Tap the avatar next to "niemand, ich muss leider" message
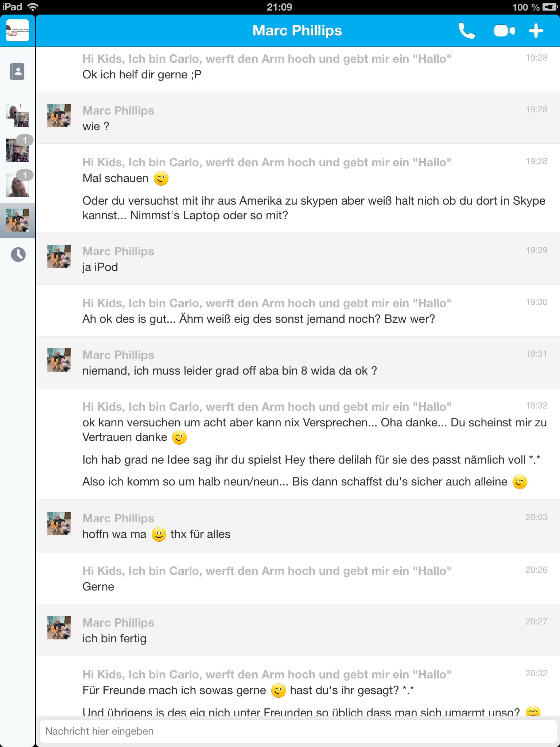 [x=59, y=360]
